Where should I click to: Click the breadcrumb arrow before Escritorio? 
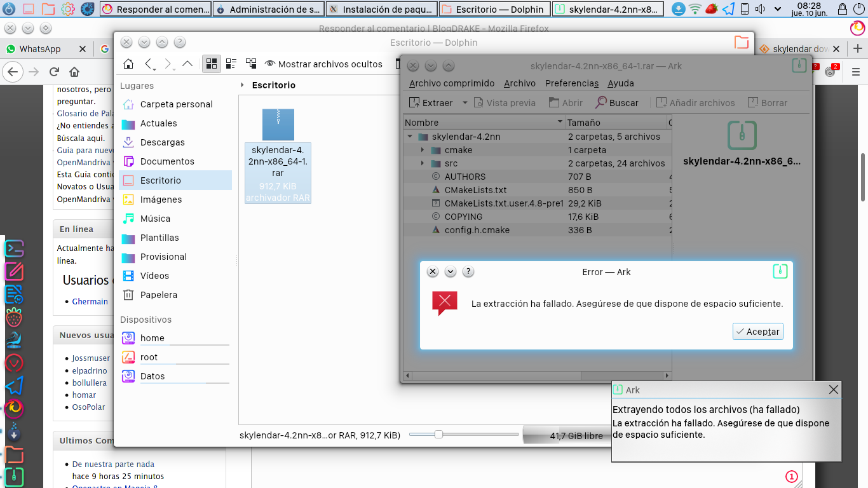point(243,85)
